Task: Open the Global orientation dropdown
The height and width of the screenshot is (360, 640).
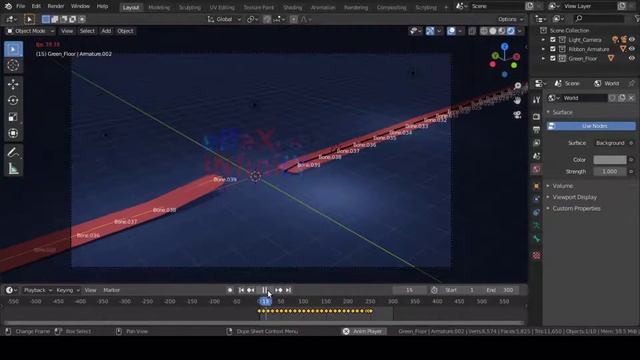Action: pos(224,19)
